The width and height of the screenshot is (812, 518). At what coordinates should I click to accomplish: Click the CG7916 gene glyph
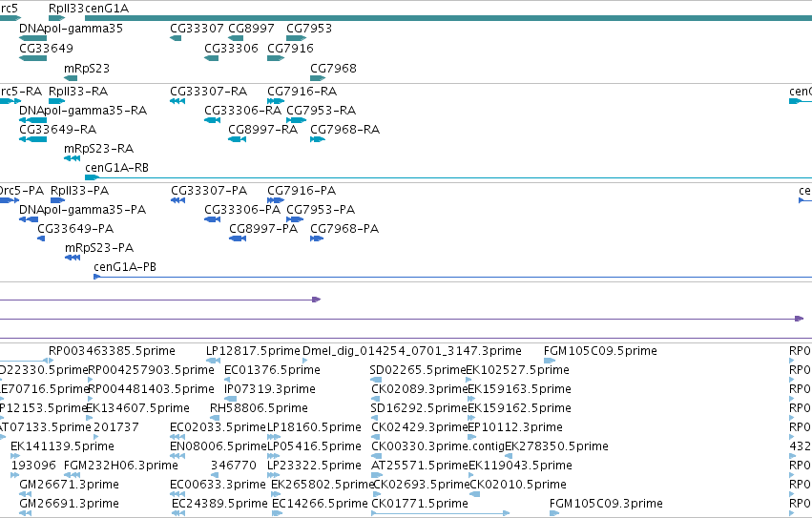[x=276, y=58]
